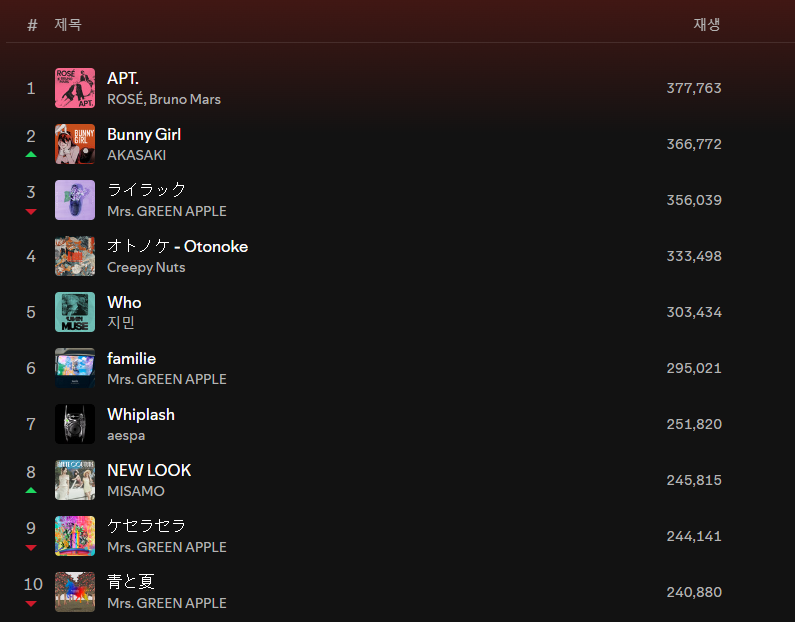Click the 지민 artist name

[121, 323]
